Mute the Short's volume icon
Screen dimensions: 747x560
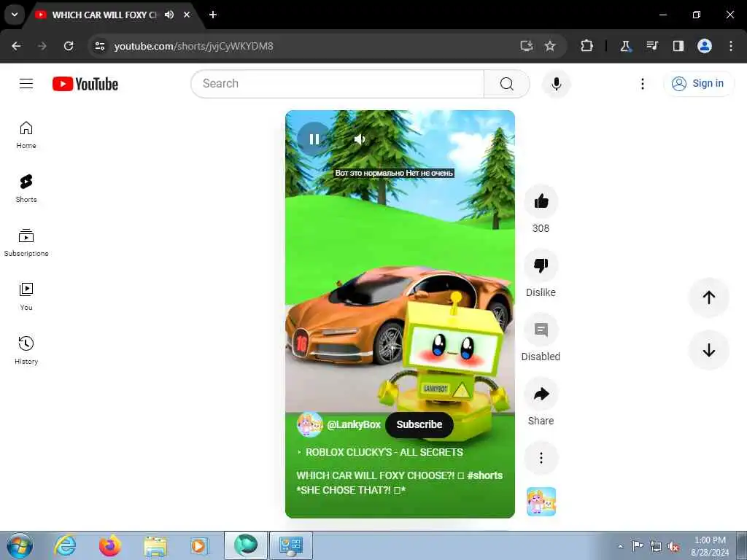click(360, 139)
